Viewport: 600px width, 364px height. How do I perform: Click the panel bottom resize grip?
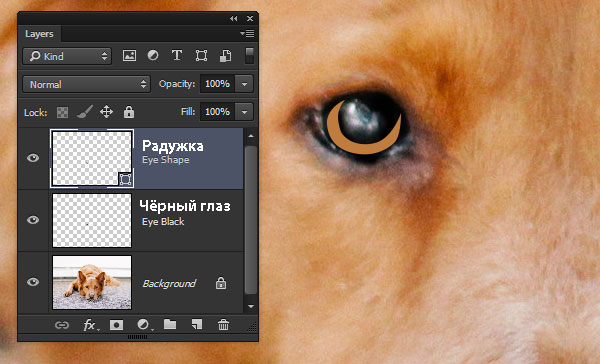[137, 337]
